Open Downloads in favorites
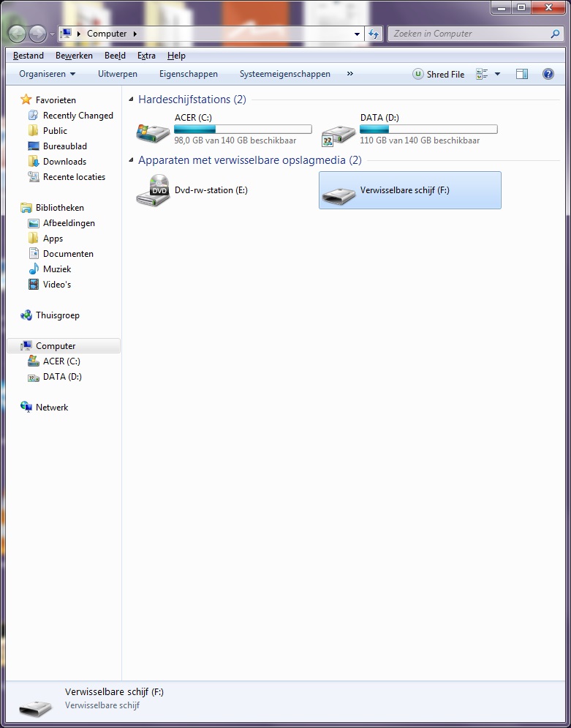The width and height of the screenshot is (571, 728). click(x=64, y=161)
